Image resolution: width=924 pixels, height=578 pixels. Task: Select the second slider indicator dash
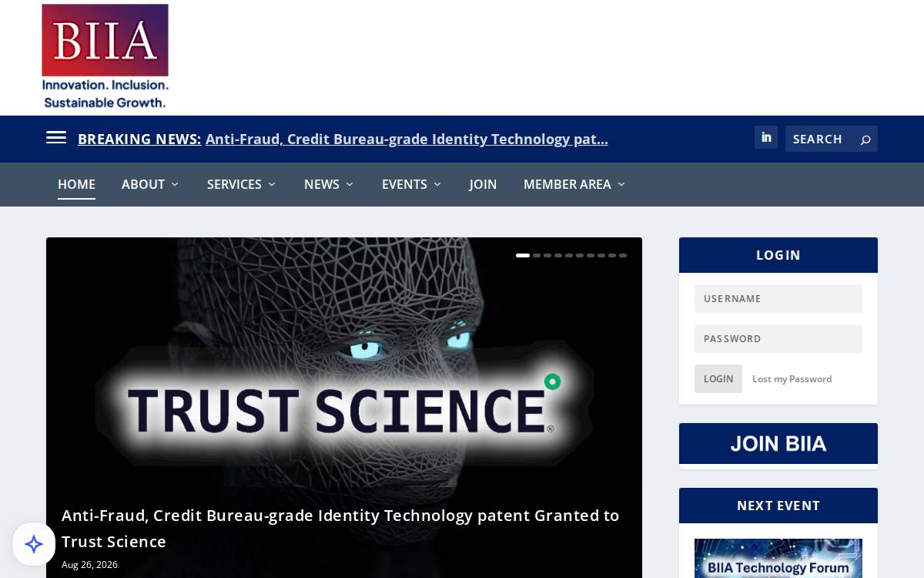coord(537,255)
